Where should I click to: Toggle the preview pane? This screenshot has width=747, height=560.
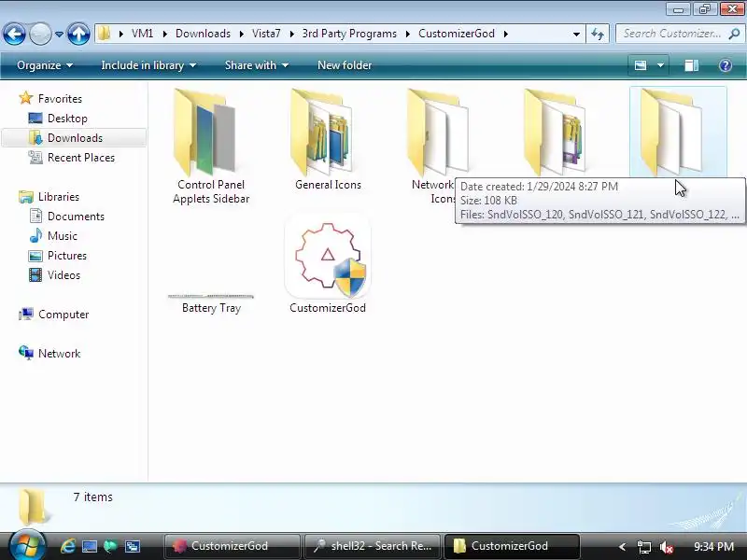(691, 65)
